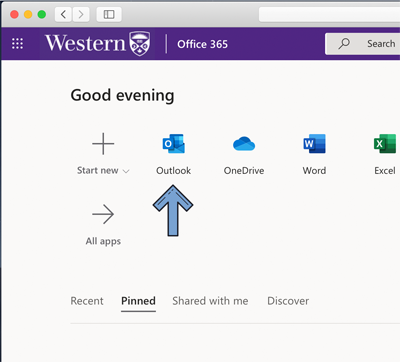400x362 pixels.
Task: Click the browser address bar
Action: pyautogui.click(x=329, y=14)
